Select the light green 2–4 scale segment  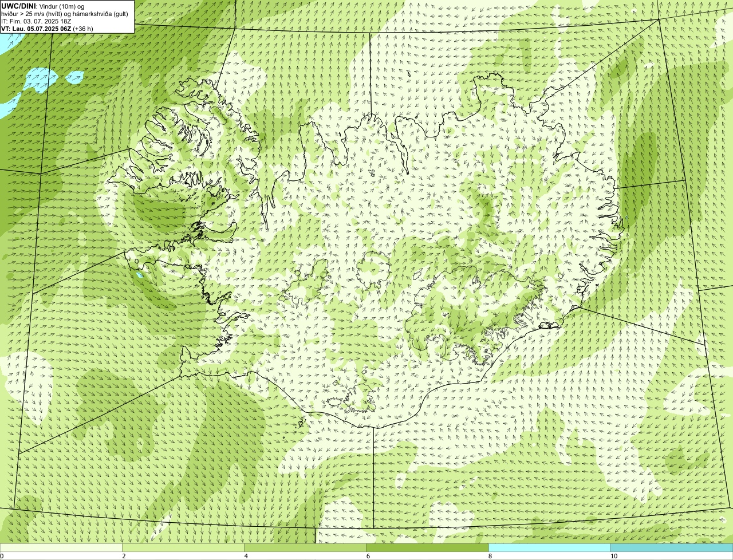click(183, 548)
